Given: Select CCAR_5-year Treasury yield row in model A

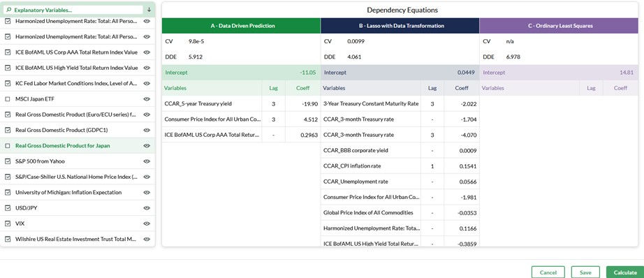Looking at the screenshot, I should [241, 104].
